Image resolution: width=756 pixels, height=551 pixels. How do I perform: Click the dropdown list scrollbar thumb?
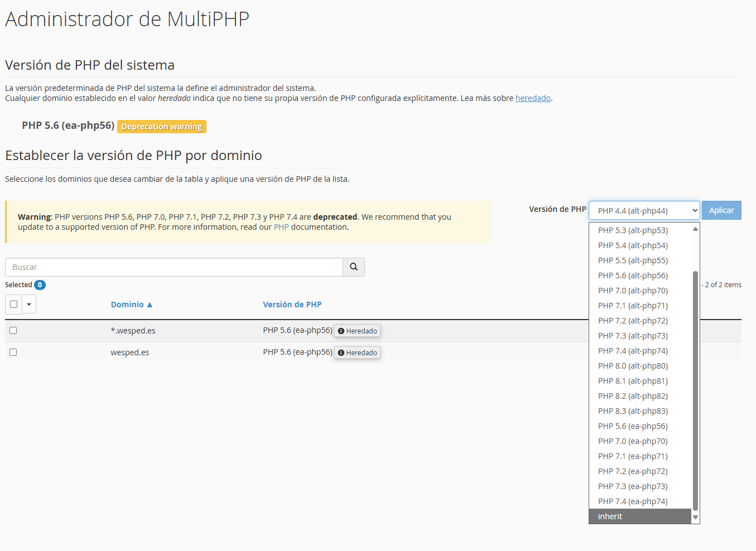[695, 390]
